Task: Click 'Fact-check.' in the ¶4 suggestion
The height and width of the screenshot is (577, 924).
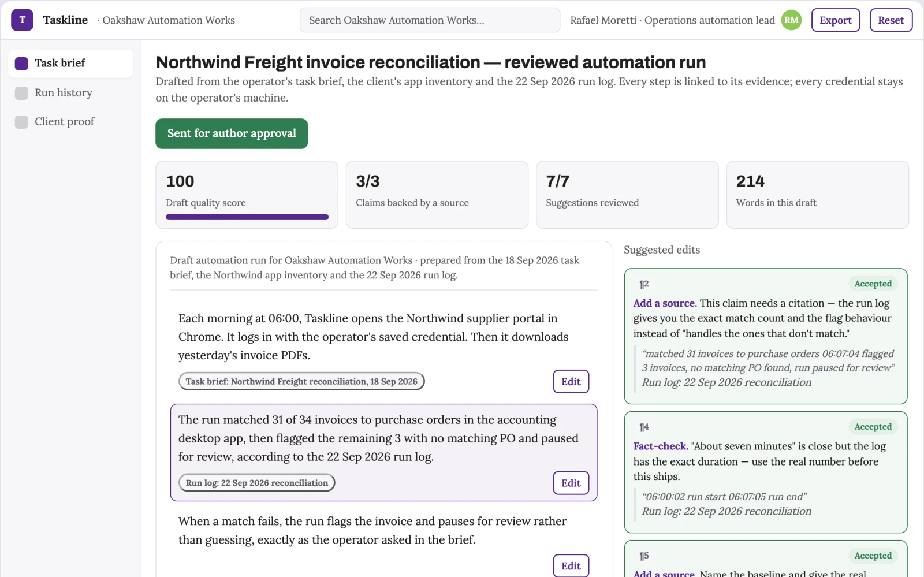Action: [661, 446]
